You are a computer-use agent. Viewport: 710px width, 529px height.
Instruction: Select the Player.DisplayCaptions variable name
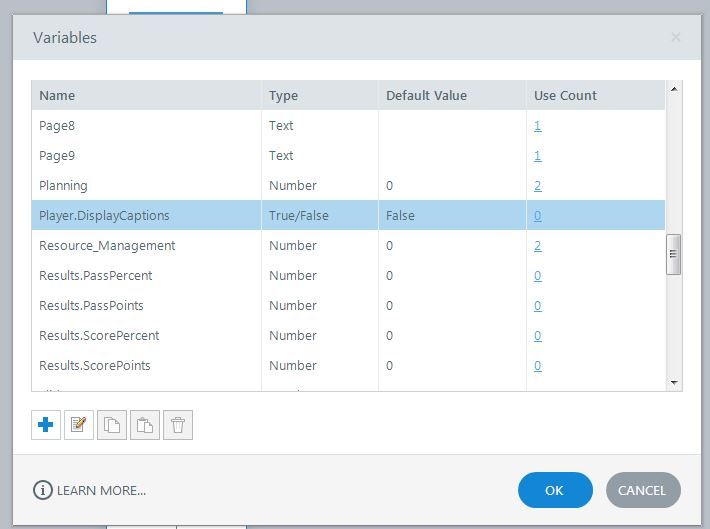pyautogui.click(x=104, y=216)
